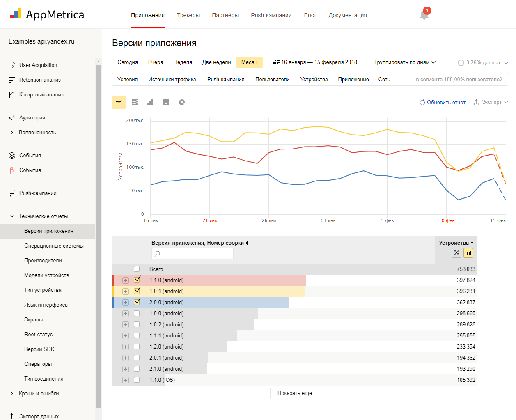Expand the 2.0.0 (android) row

tap(126, 303)
